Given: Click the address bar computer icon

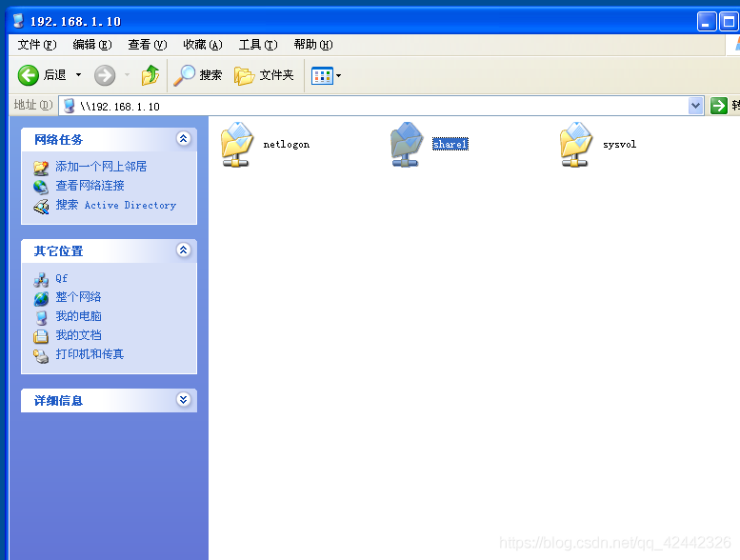Looking at the screenshot, I should [x=69, y=106].
